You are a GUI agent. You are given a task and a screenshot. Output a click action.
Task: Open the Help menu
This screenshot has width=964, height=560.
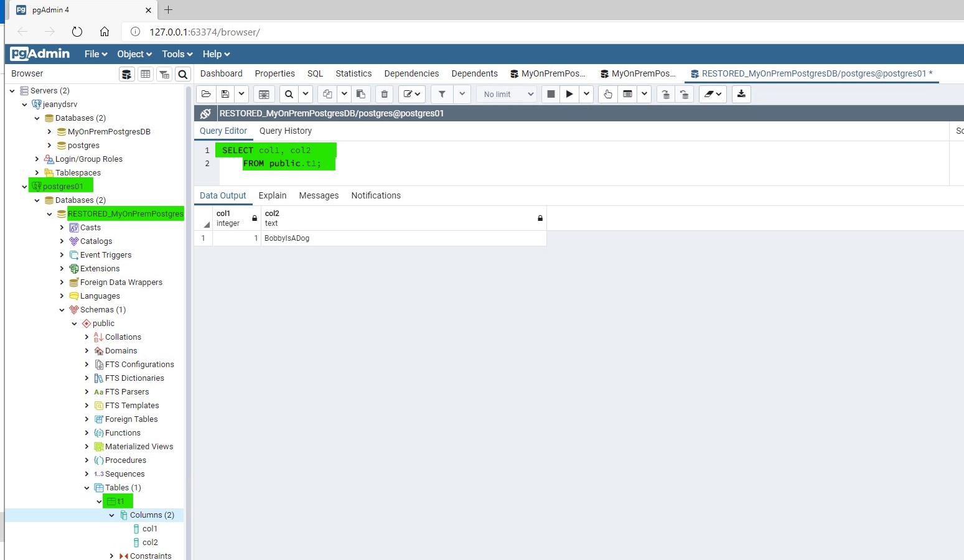[x=216, y=54]
